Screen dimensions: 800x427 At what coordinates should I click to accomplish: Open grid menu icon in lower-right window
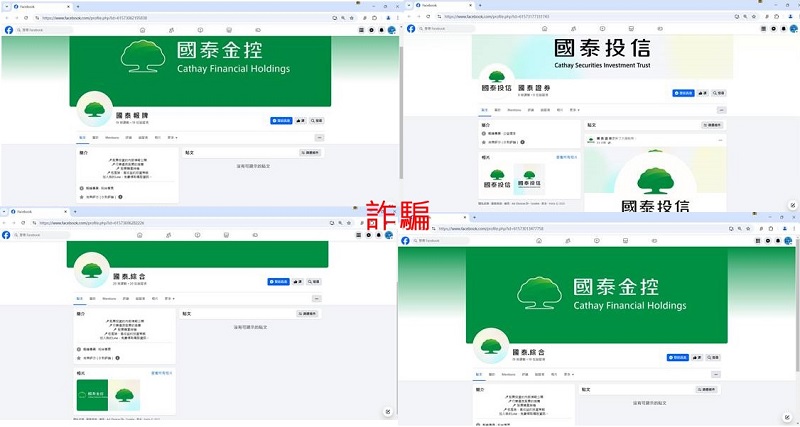(759, 240)
